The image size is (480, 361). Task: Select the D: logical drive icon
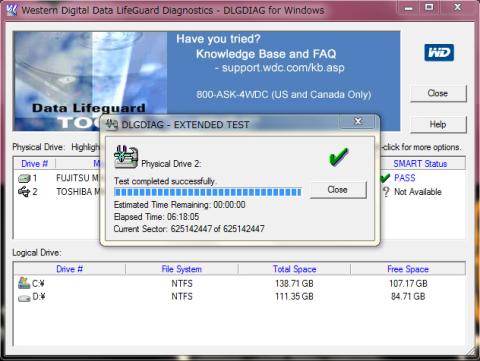click(24, 298)
